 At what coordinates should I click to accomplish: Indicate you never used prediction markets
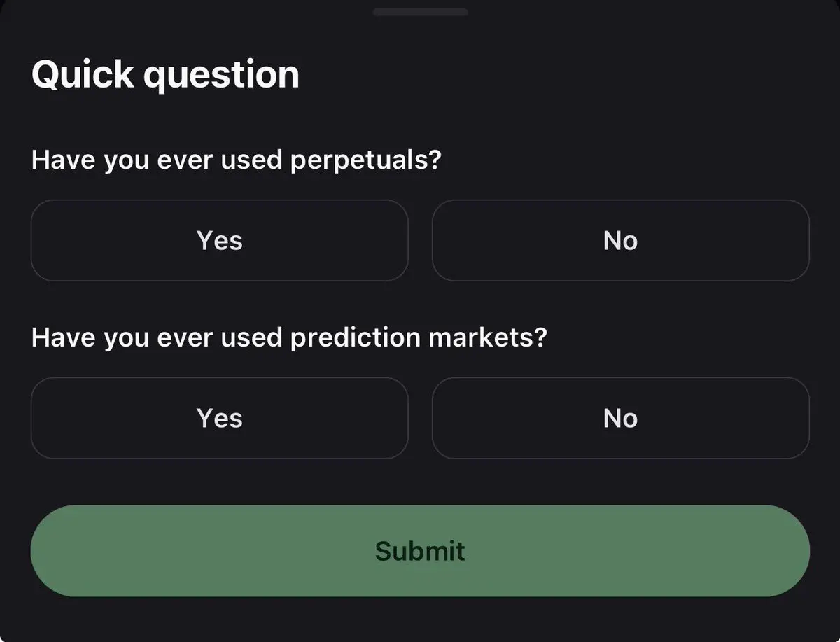pyautogui.click(x=620, y=418)
